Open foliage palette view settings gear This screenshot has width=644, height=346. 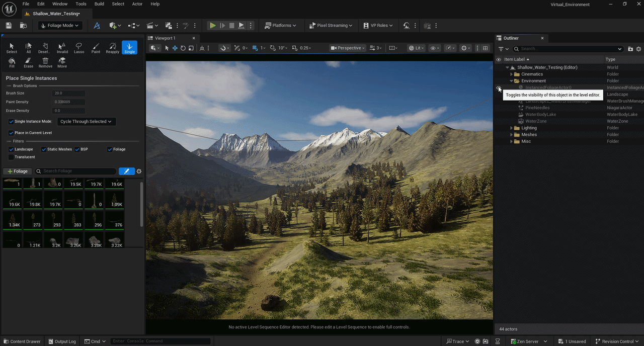coord(139,171)
